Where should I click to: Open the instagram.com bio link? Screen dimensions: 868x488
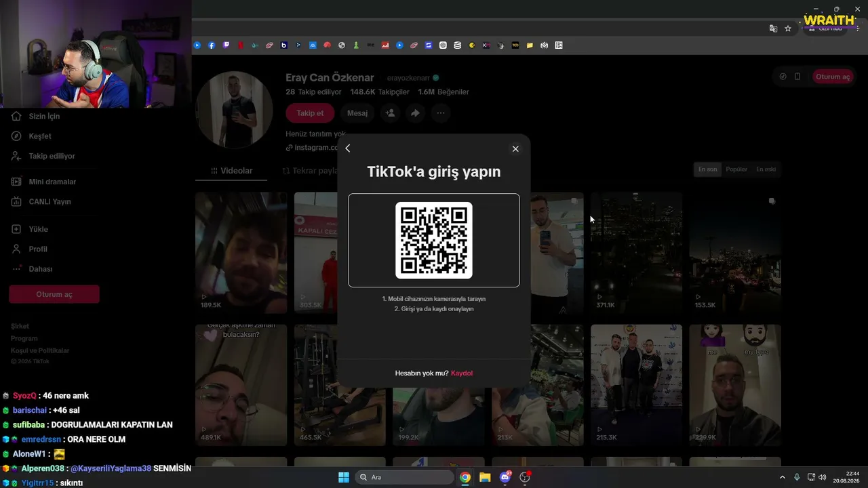312,148
